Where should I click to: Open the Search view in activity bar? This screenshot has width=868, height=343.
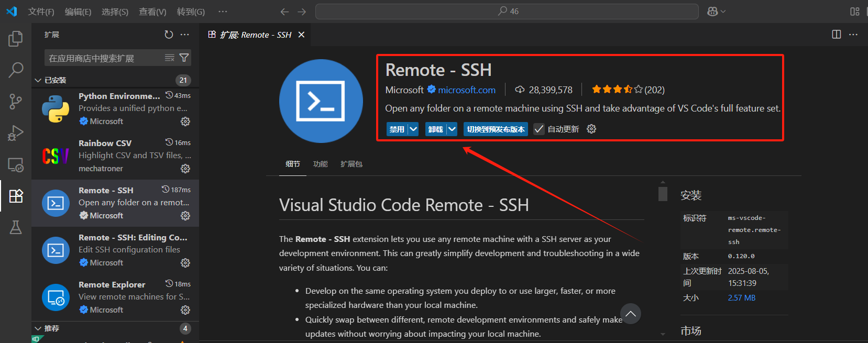click(16, 70)
